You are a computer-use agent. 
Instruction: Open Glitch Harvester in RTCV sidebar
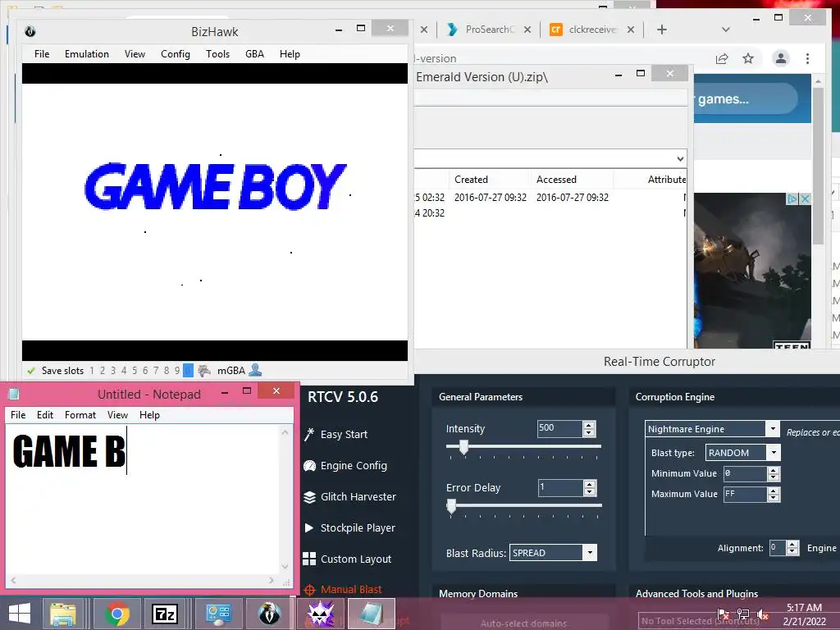point(349,497)
